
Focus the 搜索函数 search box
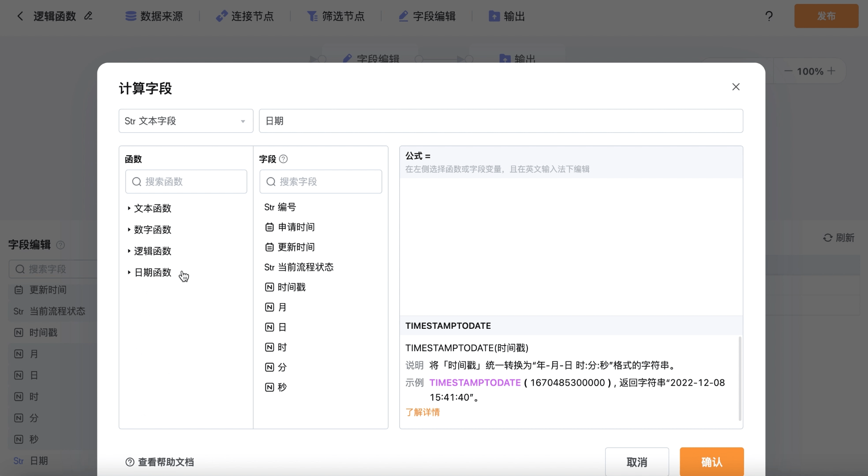(x=186, y=182)
